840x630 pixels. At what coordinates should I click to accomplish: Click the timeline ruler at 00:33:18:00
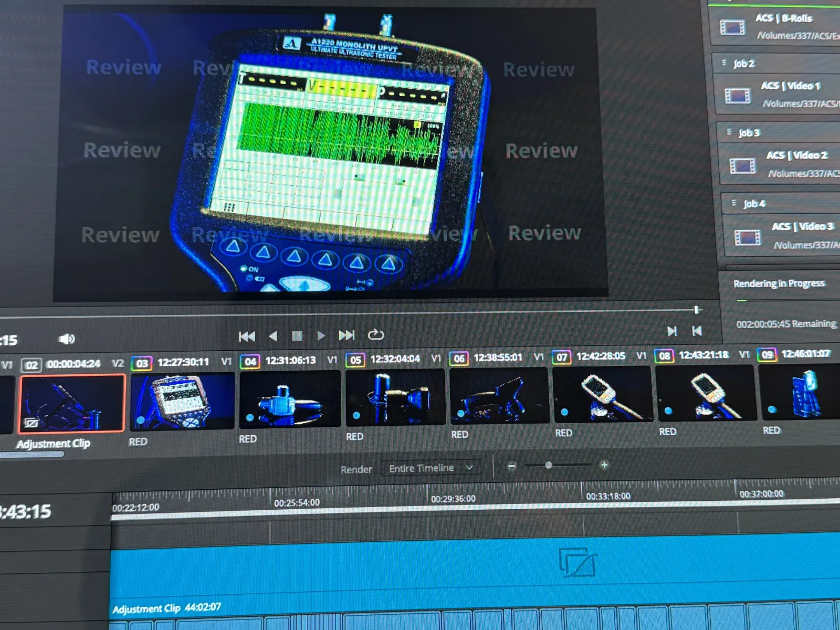coord(608,496)
